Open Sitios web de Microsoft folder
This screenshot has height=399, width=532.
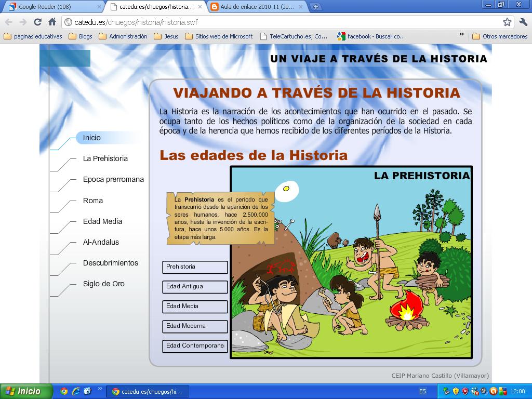click(219, 36)
